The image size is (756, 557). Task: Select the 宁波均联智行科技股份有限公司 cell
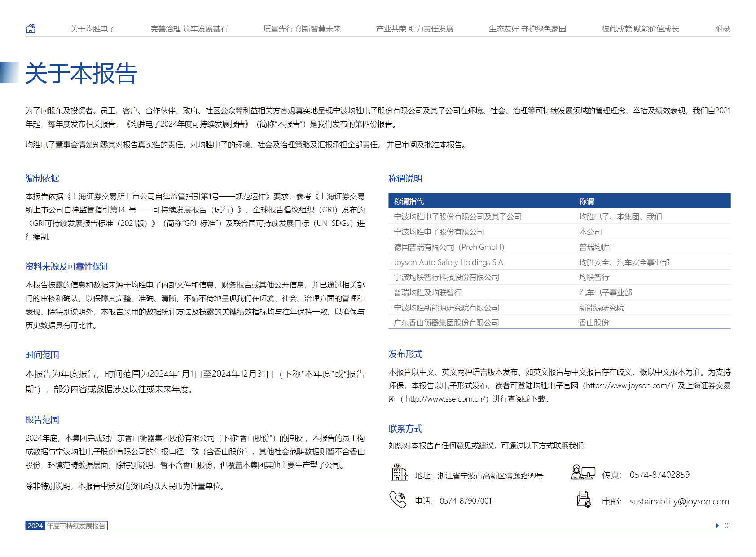(x=447, y=277)
